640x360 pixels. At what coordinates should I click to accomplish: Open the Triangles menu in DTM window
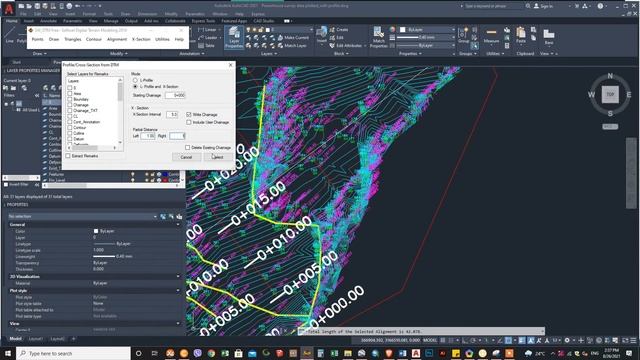[73, 39]
